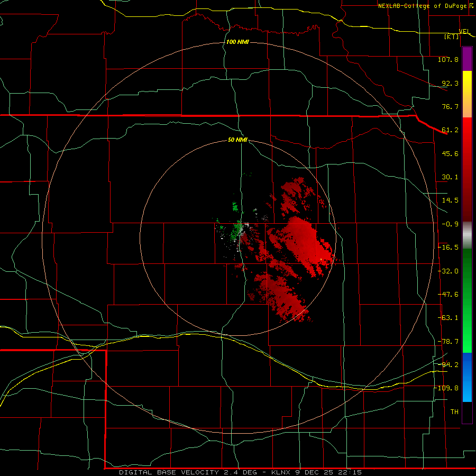Select the -78.7 velocity scale value
Screen dimensions: 476x476
tap(448, 342)
